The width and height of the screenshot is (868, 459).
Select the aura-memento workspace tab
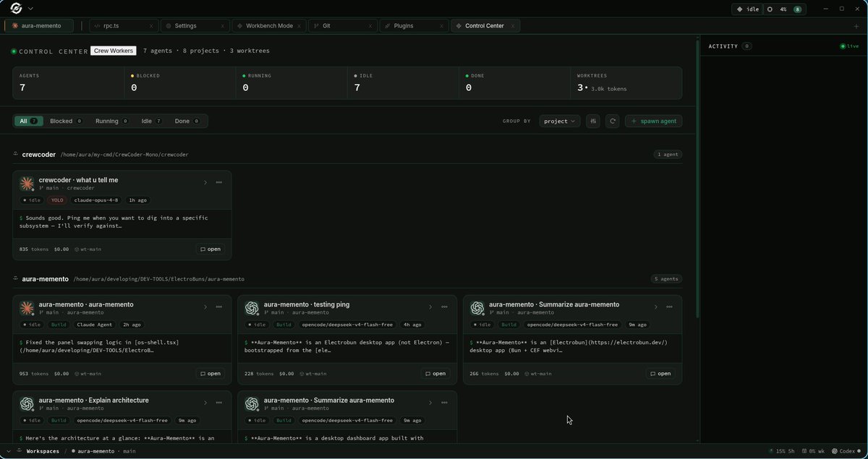pos(40,25)
